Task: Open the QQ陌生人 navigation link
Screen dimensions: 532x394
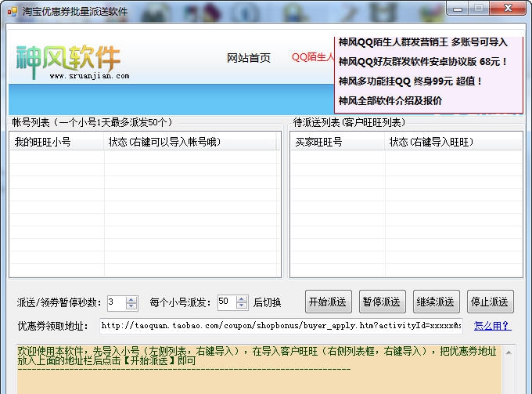Action: (x=313, y=57)
